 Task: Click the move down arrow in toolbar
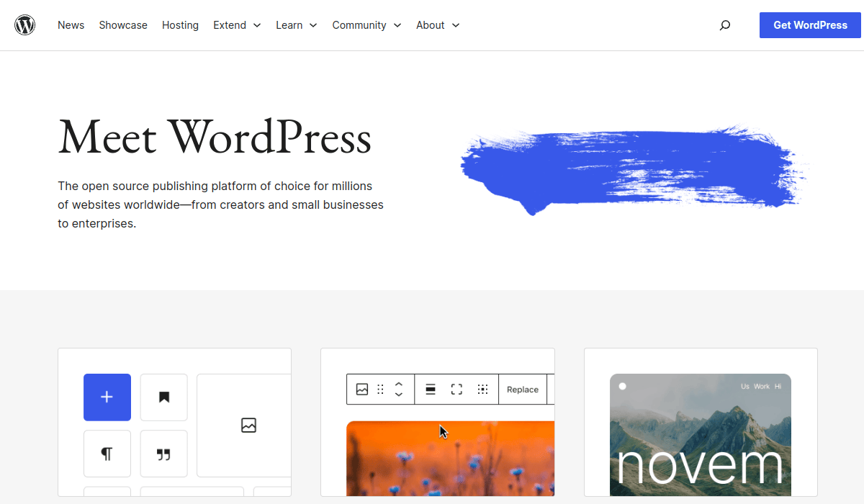(399, 395)
